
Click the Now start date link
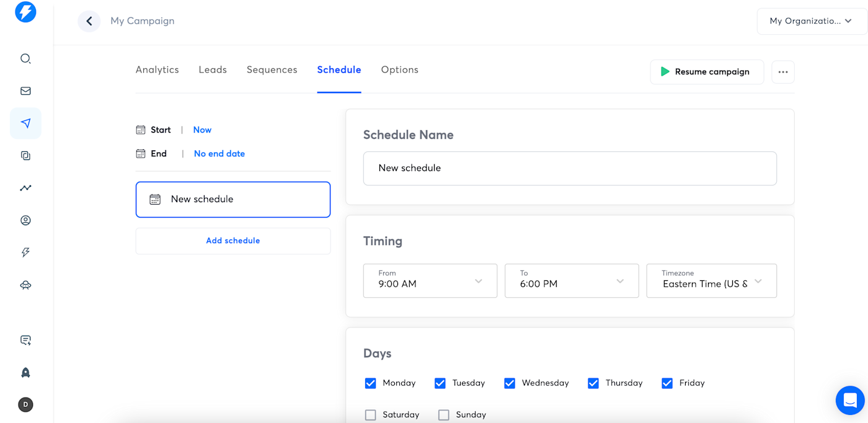[202, 130]
